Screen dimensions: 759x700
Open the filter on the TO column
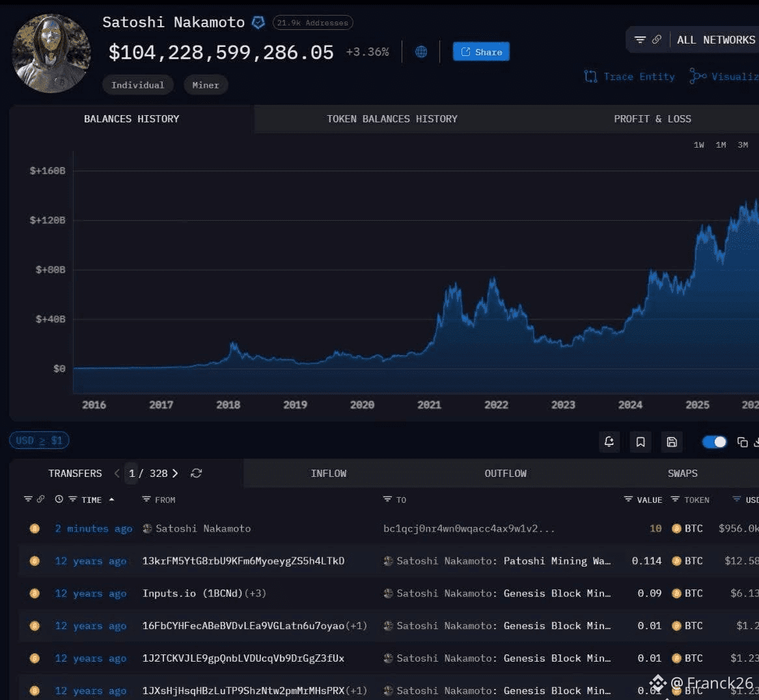click(x=386, y=500)
